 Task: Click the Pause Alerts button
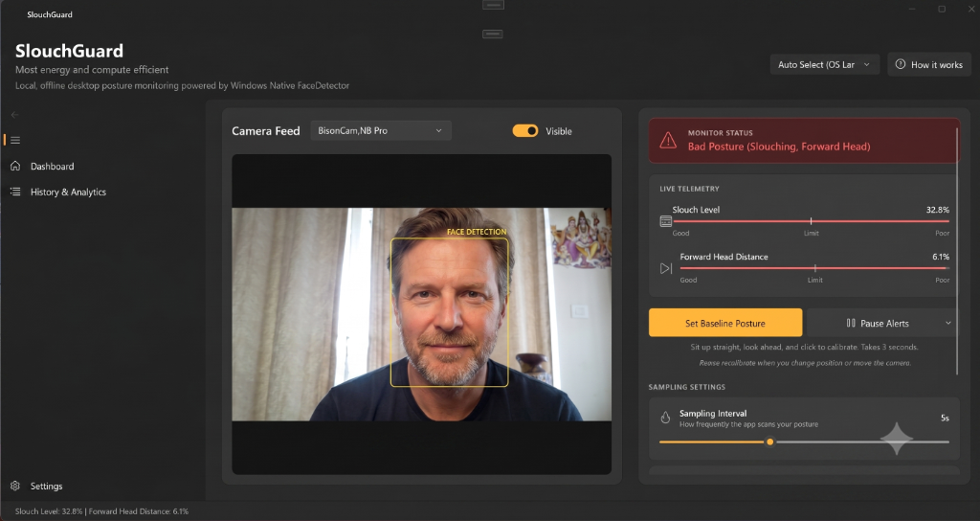877,324
